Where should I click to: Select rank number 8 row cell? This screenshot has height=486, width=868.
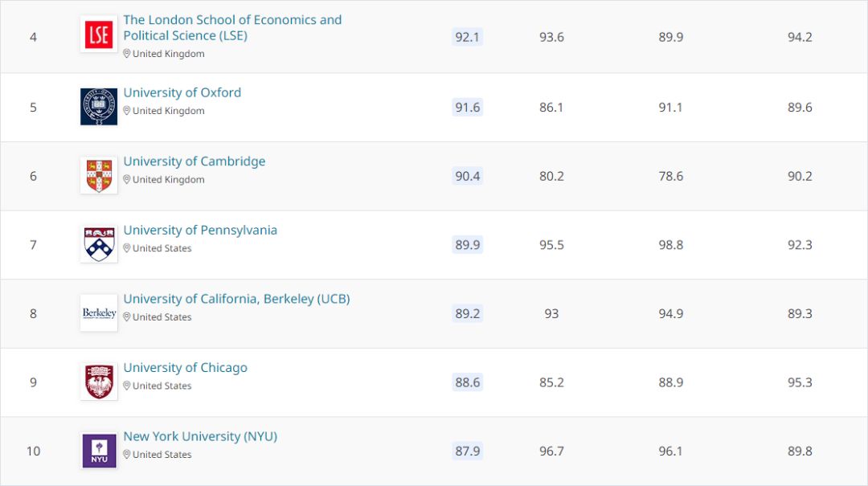[33, 314]
